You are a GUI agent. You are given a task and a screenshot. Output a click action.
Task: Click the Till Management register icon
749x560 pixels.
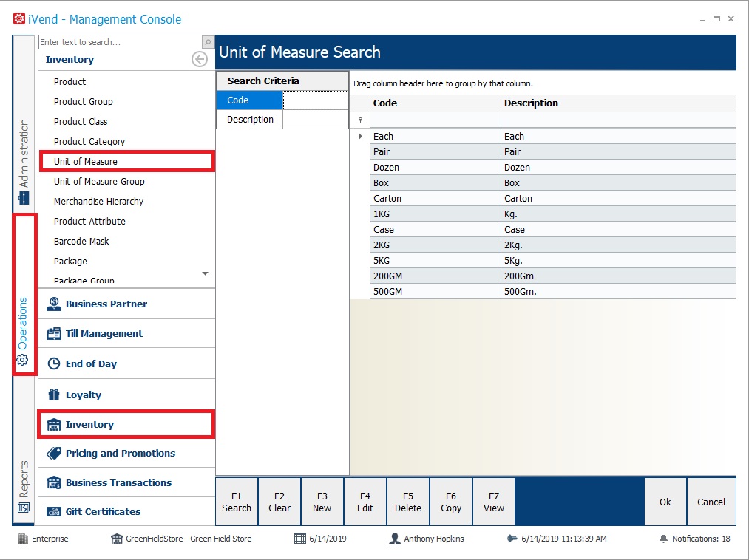point(54,334)
